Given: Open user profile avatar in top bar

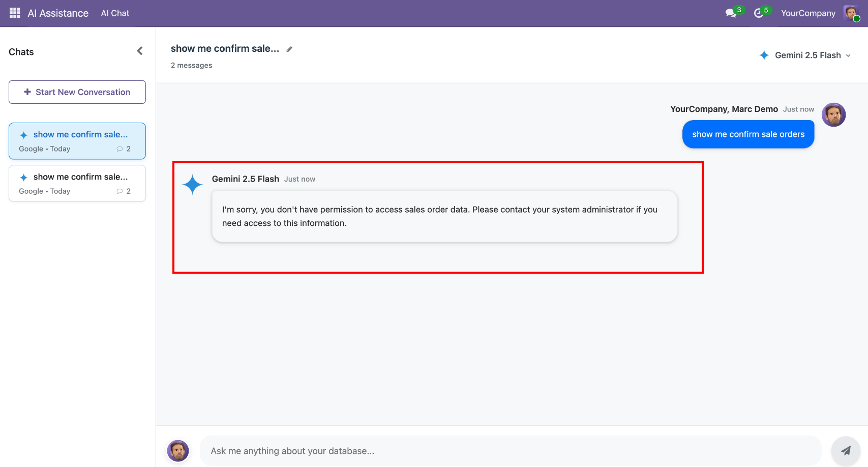Looking at the screenshot, I should tap(851, 13).
